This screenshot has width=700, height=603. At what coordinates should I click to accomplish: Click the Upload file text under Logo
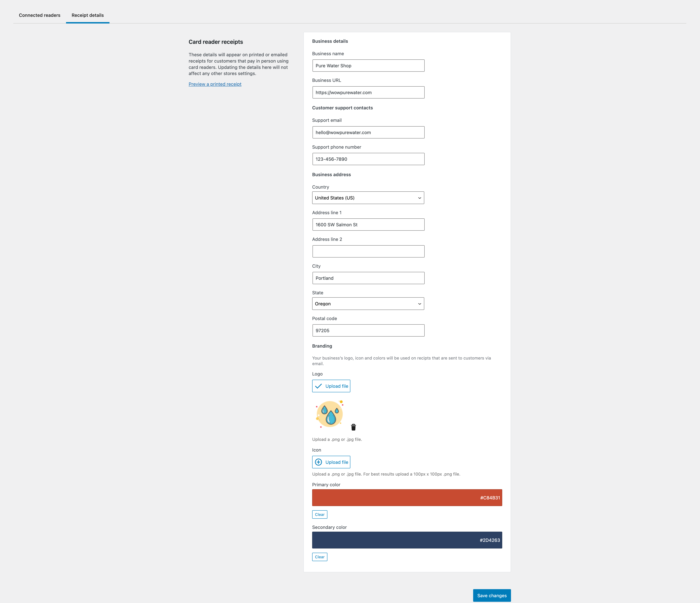pos(337,386)
